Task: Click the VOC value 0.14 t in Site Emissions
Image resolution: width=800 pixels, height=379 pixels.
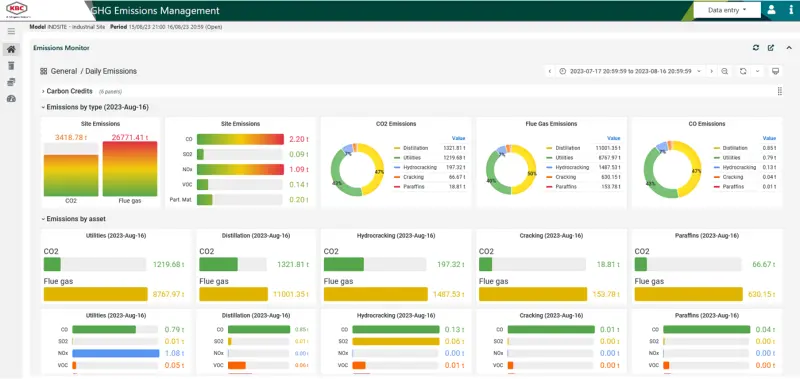Action: point(299,185)
